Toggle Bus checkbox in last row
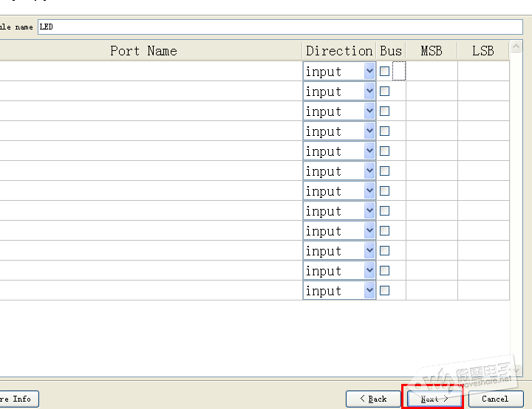The image size is (532, 409). (x=384, y=291)
